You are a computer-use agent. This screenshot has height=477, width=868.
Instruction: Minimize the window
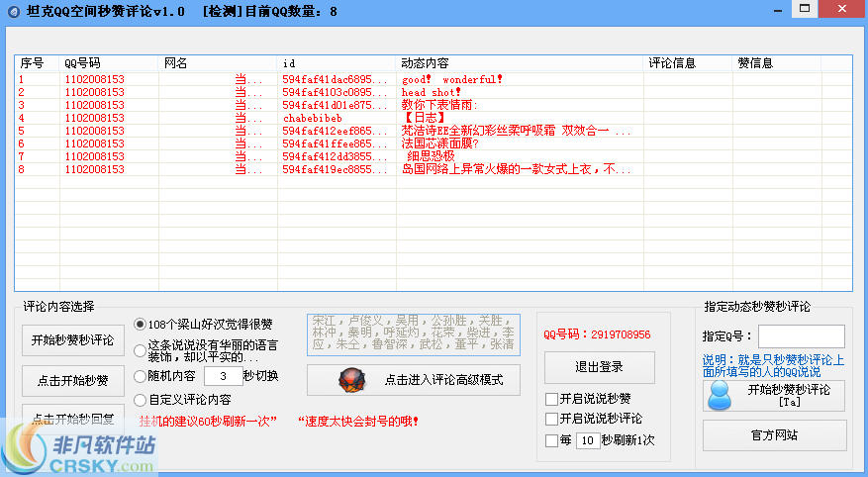click(778, 10)
